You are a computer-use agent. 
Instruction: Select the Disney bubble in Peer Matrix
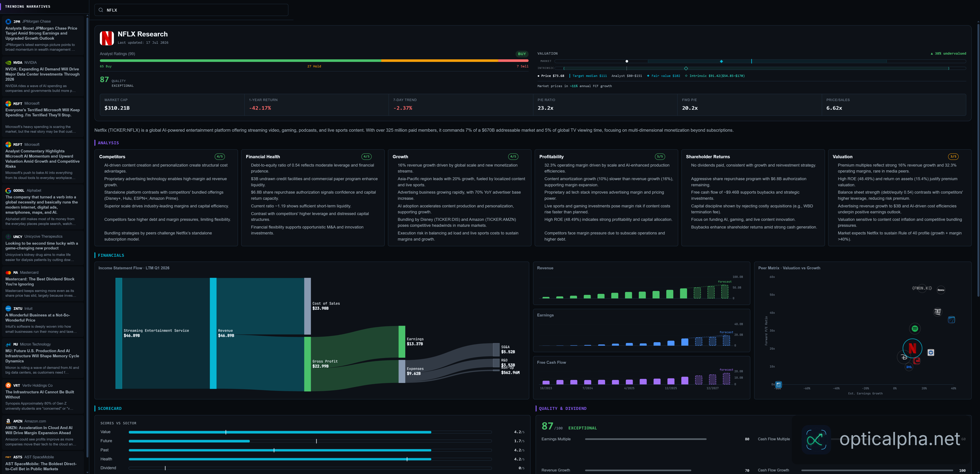tap(904, 357)
